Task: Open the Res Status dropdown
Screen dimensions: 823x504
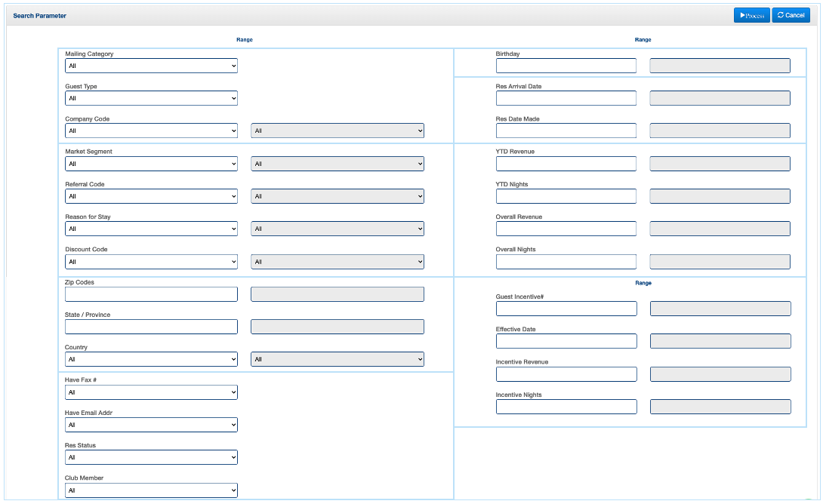Action: pyautogui.click(x=151, y=457)
